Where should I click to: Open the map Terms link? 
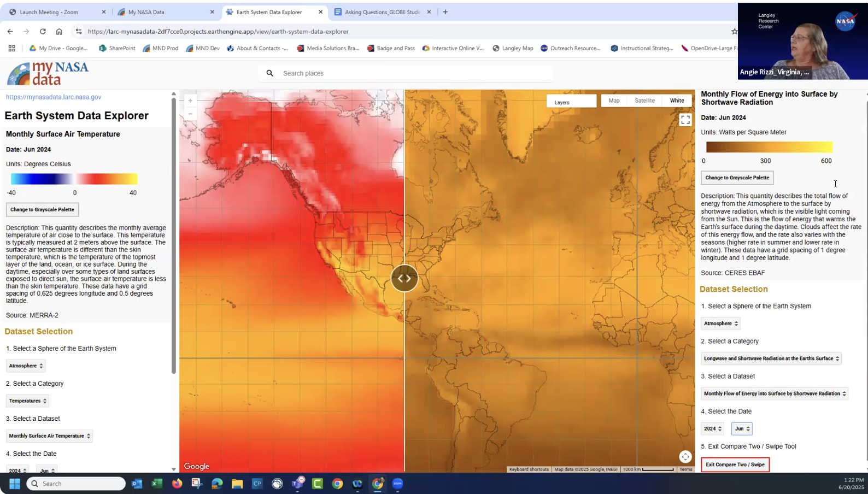(686, 469)
